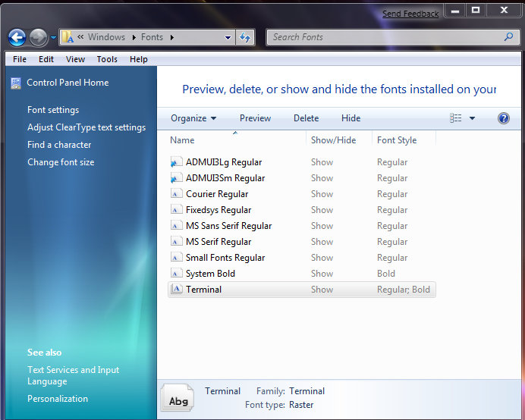This screenshot has height=420, width=525.
Task: Open the Organize dropdown menu
Action: [193, 118]
